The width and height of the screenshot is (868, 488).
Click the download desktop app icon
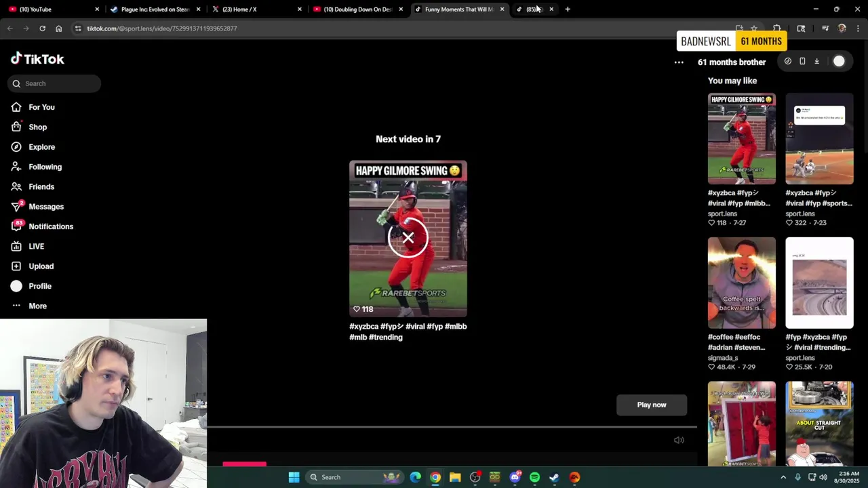(x=816, y=61)
